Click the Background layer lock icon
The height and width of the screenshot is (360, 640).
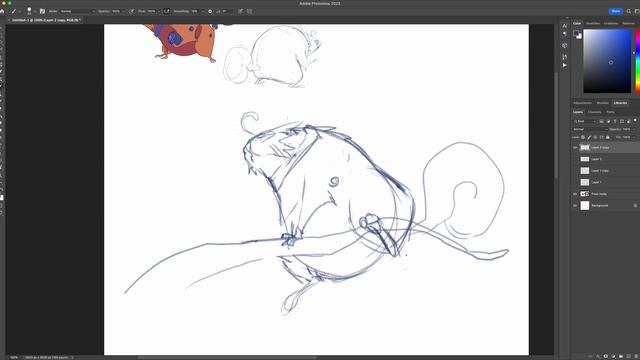pos(635,206)
